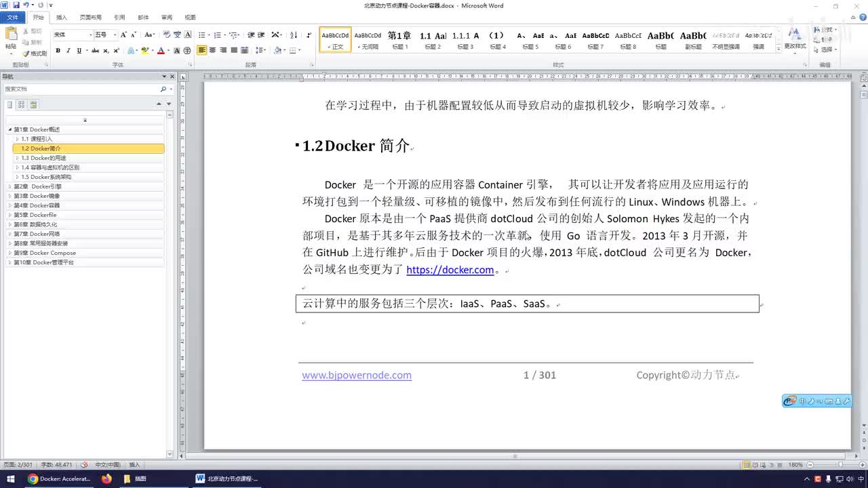Expand the styles gallery More arrow
868x488 pixels.
(x=777, y=47)
